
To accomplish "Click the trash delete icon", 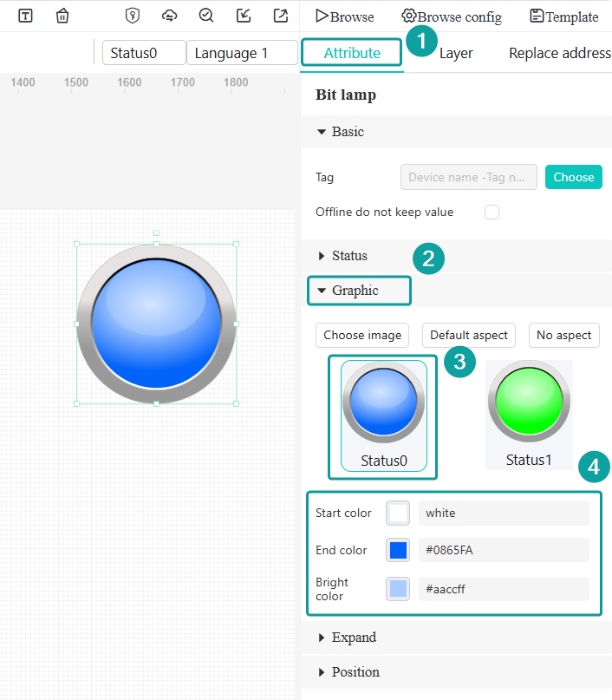I will (x=62, y=16).
